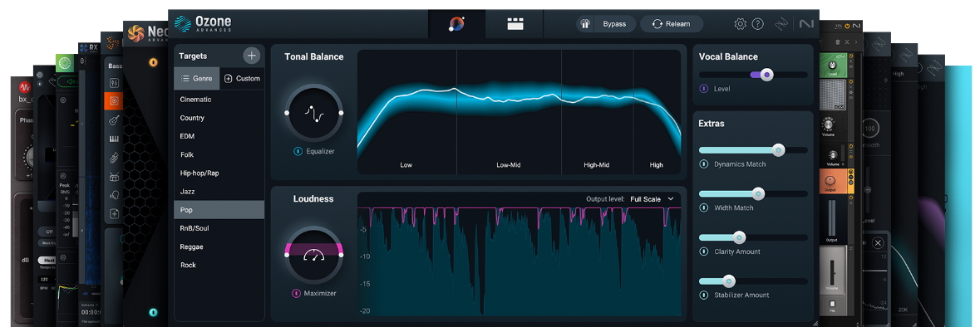This screenshot has width=980, height=327.
Task: Select Reggae genre target
Action: [219, 246]
